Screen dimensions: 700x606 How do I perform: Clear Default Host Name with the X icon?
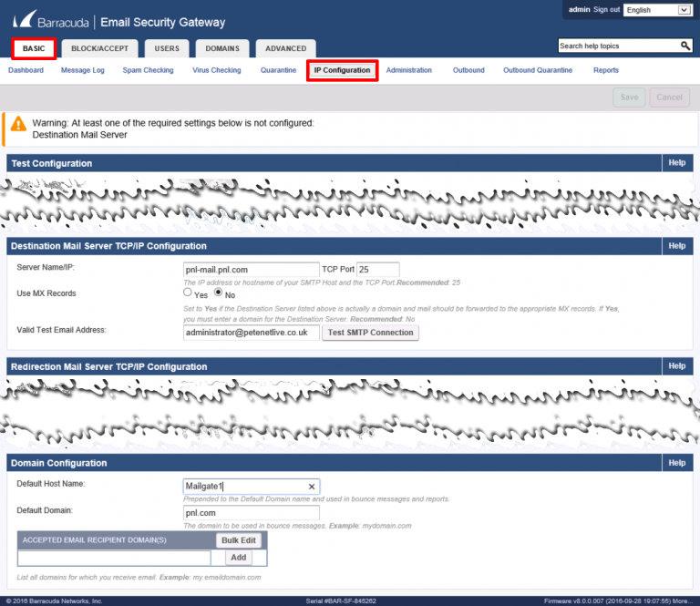312,487
